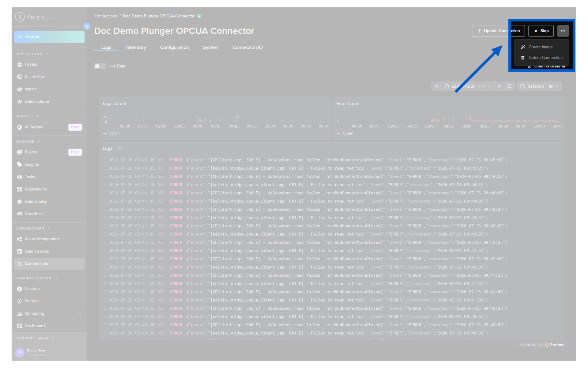
Task: Click the Data Streams icon
Action: pyautogui.click(x=20, y=251)
